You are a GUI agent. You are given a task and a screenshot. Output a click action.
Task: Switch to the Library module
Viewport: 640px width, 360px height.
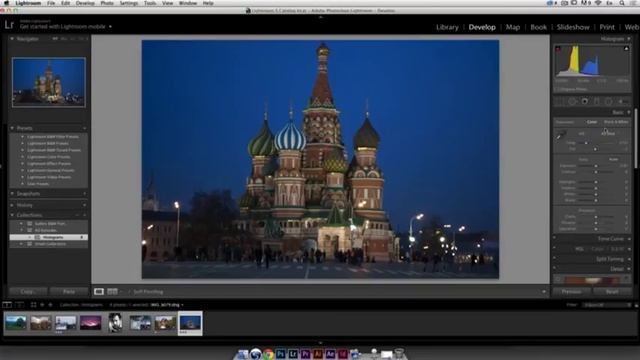447,27
